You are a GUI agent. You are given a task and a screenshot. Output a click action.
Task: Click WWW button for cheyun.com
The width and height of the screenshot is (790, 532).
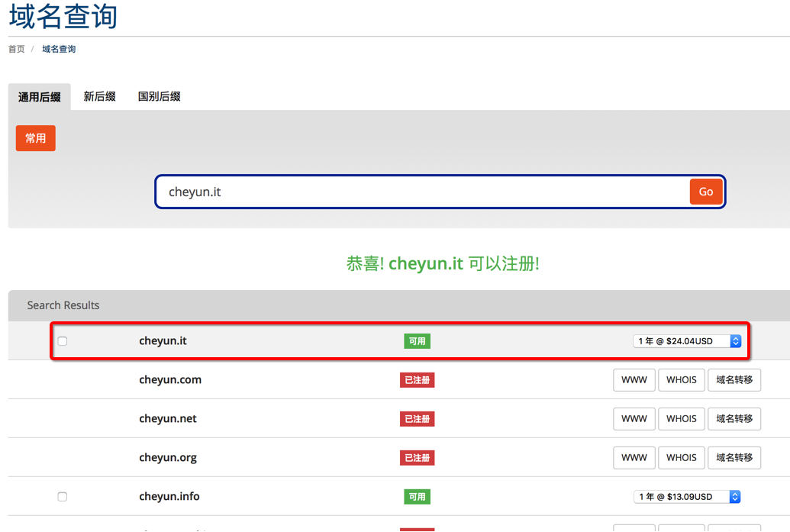pos(634,380)
